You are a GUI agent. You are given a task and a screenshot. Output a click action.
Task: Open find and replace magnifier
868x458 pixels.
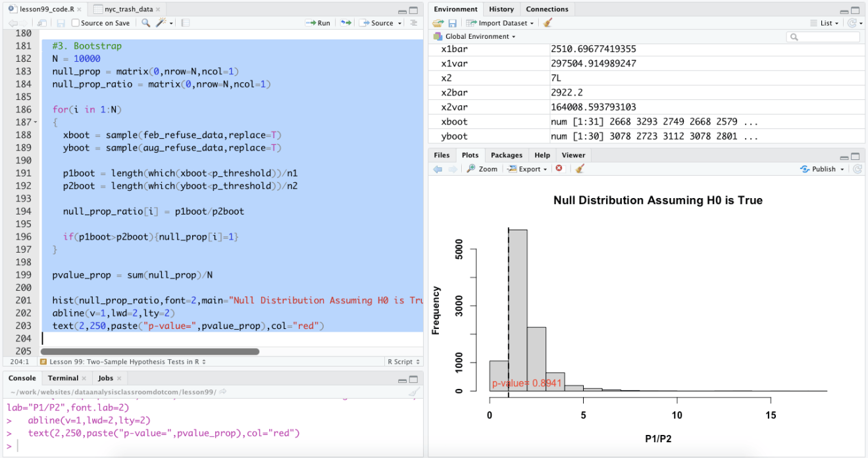click(x=145, y=23)
